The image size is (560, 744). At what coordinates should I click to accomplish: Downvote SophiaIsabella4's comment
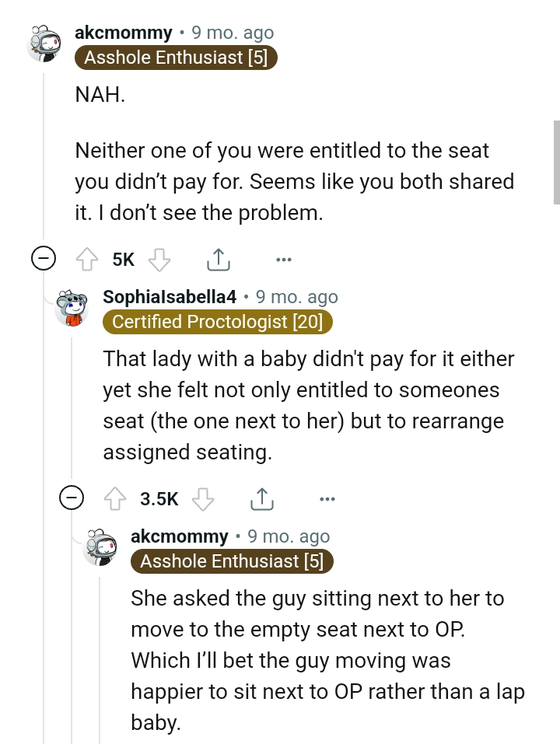[x=203, y=498]
